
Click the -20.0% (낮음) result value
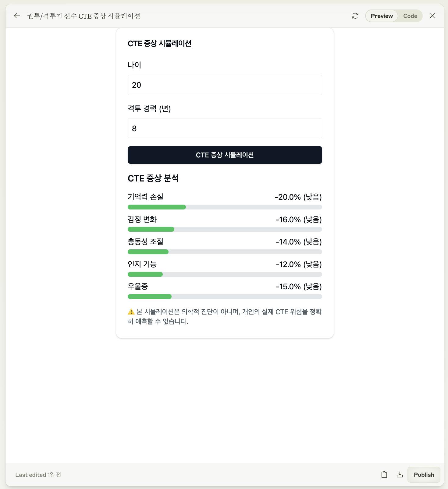tap(298, 197)
